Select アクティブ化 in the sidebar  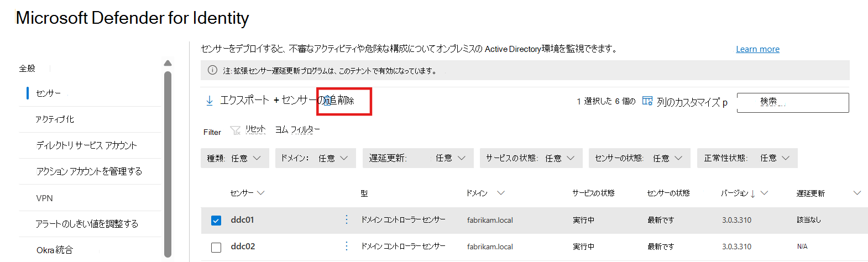coord(55,119)
